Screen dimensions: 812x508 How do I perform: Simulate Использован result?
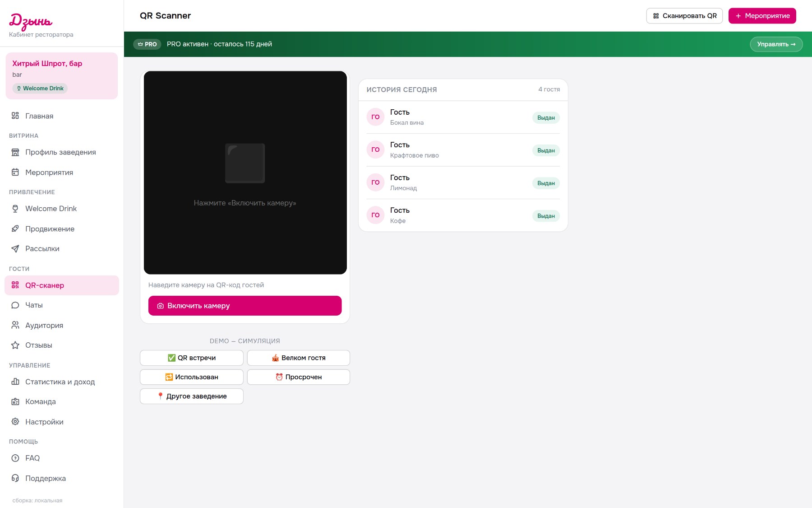[192, 377]
